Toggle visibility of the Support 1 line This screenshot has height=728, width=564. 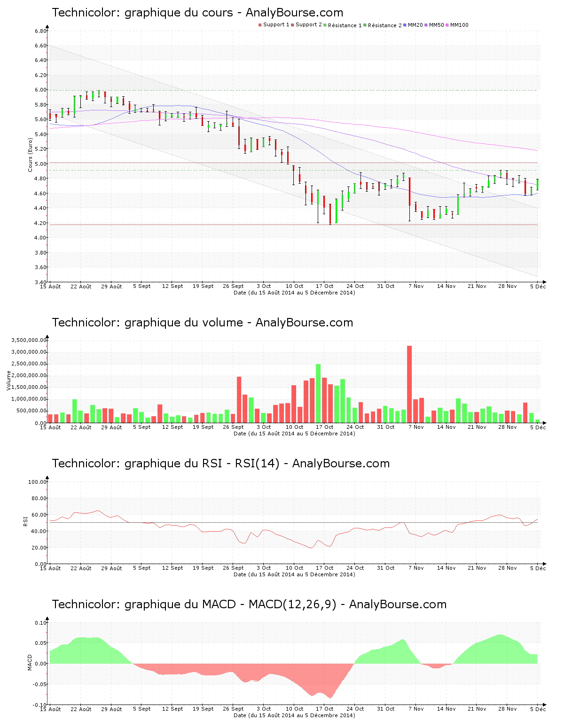pyautogui.click(x=260, y=24)
